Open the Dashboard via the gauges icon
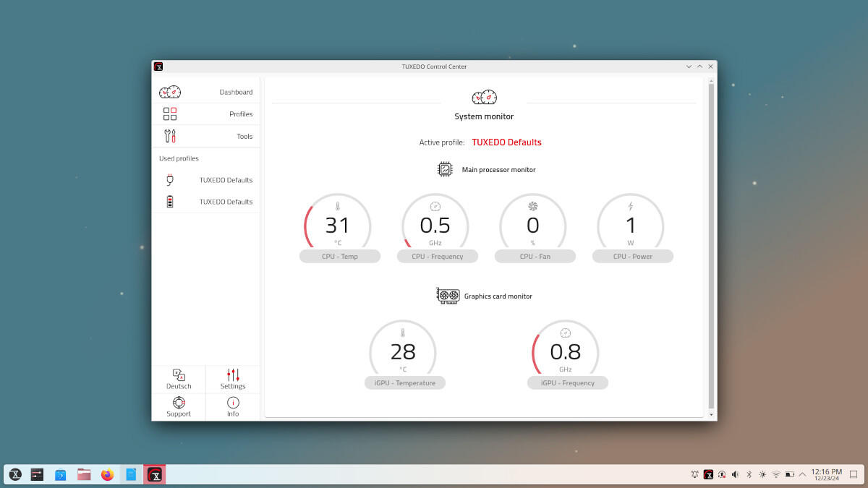This screenshot has height=488, width=868. coord(169,91)
